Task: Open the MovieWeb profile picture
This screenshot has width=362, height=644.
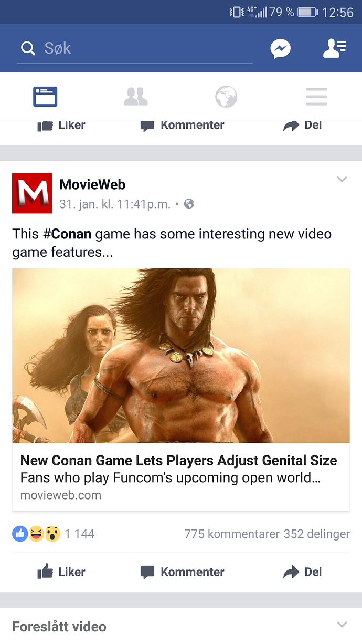Action: tap(32, 193)
